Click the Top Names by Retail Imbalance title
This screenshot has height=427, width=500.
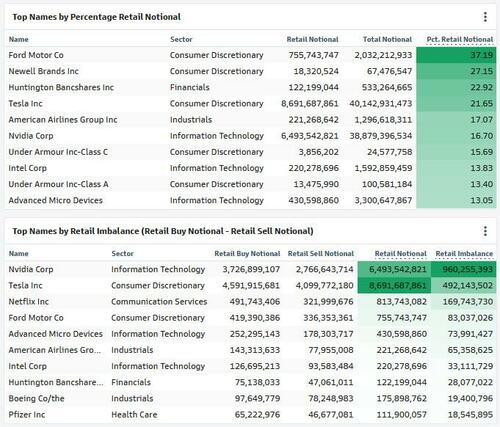coord(163,231)
